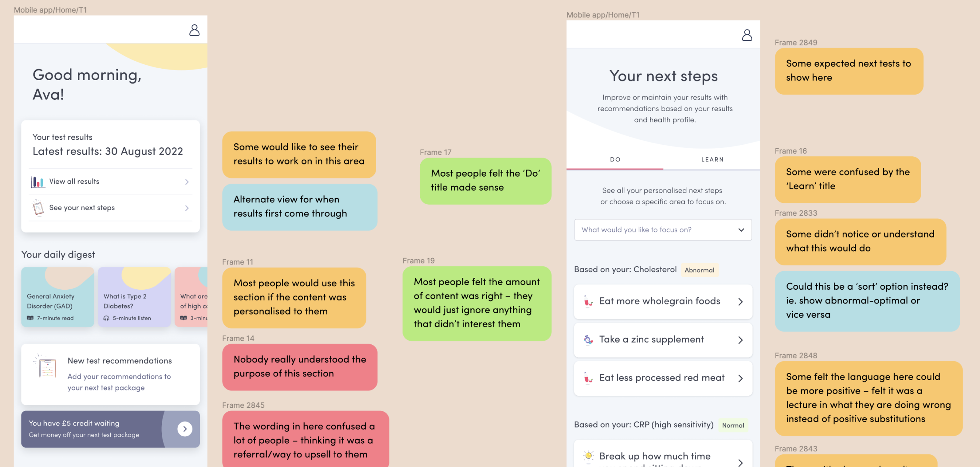Expand the Eat more wholegrain foods chevron

[x=740, y=302]
